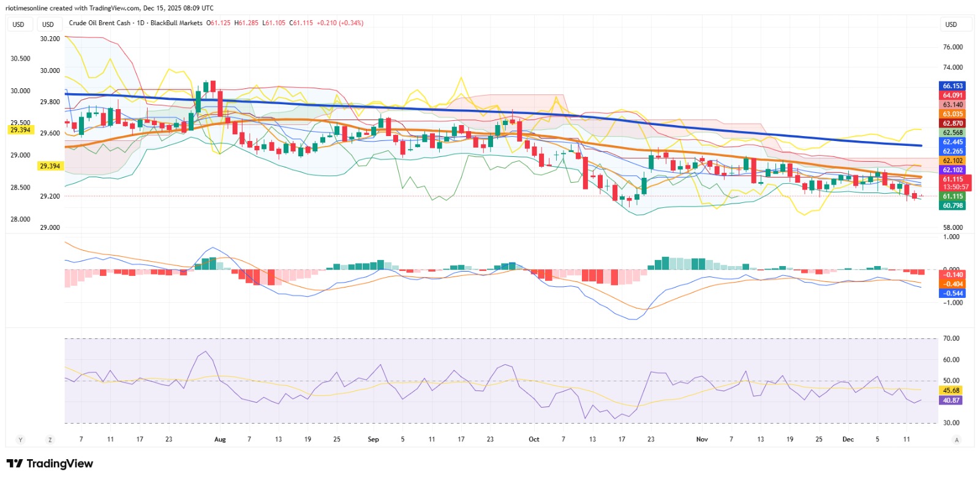Viewport: 980px width, 480px height.
Task: Click the 40.87 purple RSI label
Action: click(951, 400)
